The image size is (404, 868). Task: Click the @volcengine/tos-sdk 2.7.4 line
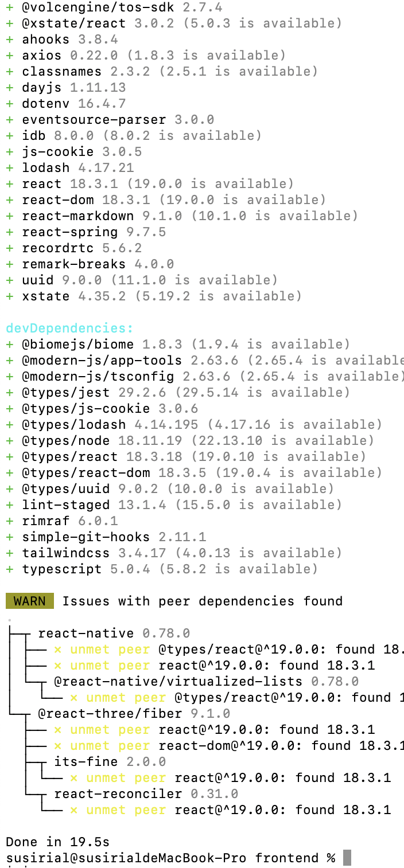point(114,7)
